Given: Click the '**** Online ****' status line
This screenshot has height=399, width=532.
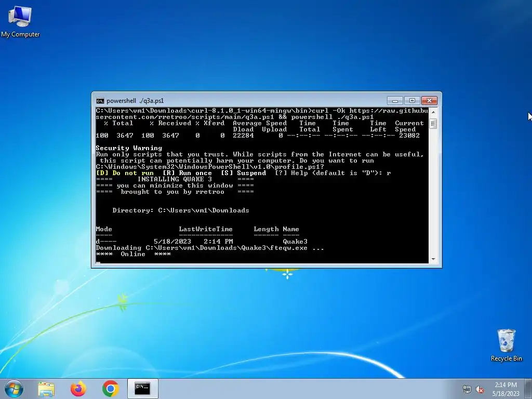Looking at the screenshot, I should 134,254.
